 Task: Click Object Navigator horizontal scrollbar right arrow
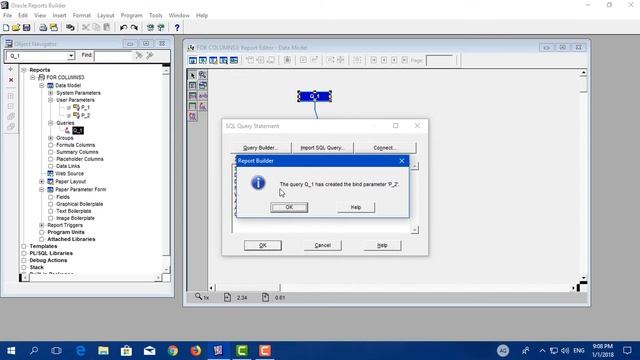click(158, 278)
